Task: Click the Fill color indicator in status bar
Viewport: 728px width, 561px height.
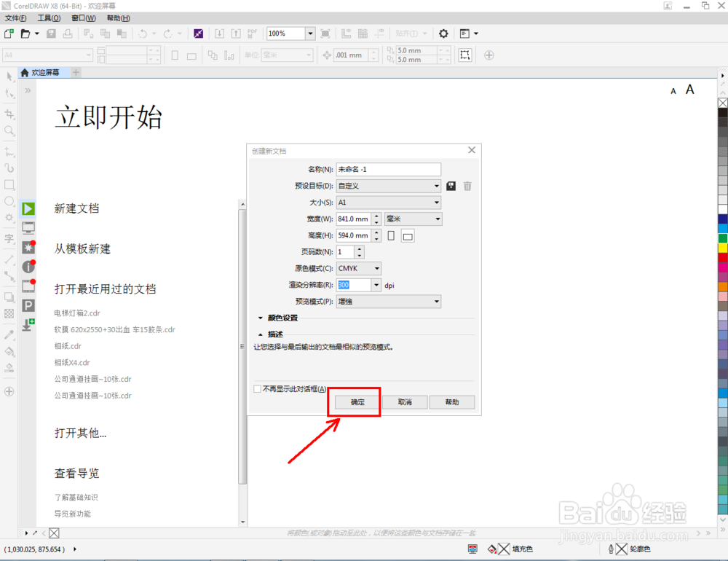Action: pos(504,549)
